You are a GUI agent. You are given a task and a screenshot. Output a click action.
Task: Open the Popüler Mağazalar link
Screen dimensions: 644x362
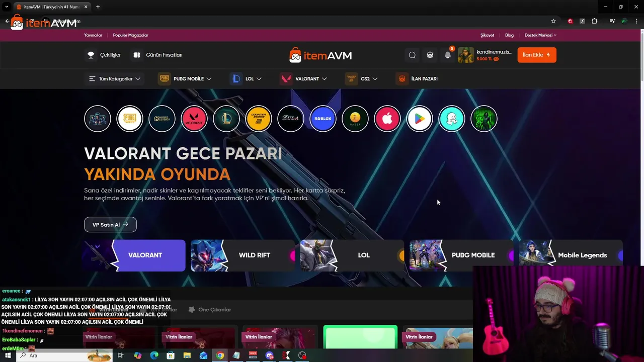click(130, 35)
